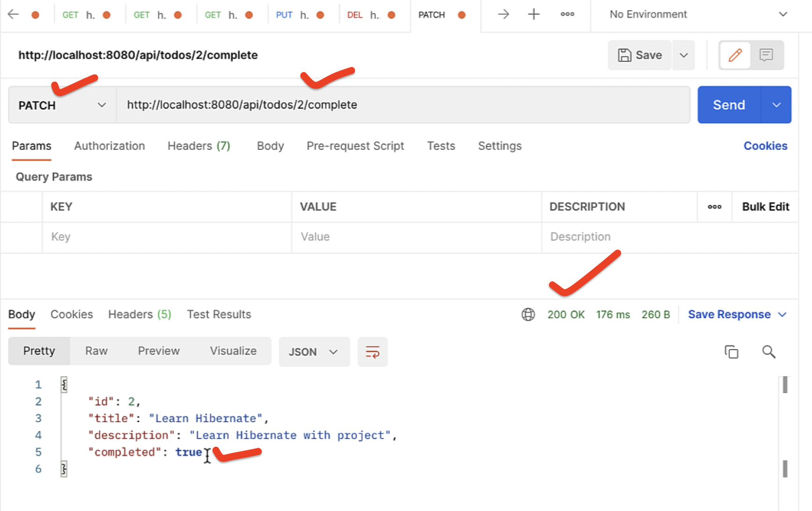Viewport: 812px width, 511px height.
Task: Switch to Visualize response view
Action: point(233,350)
